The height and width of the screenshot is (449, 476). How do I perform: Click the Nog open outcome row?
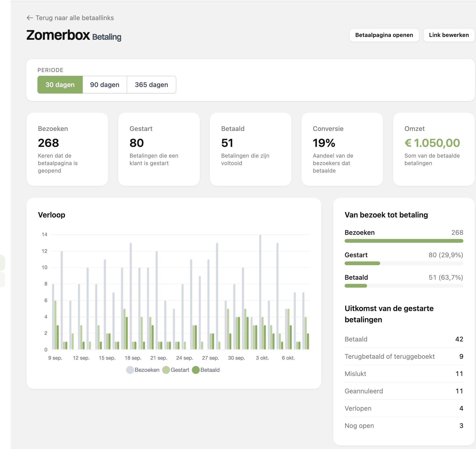click(x=404, y=426)
